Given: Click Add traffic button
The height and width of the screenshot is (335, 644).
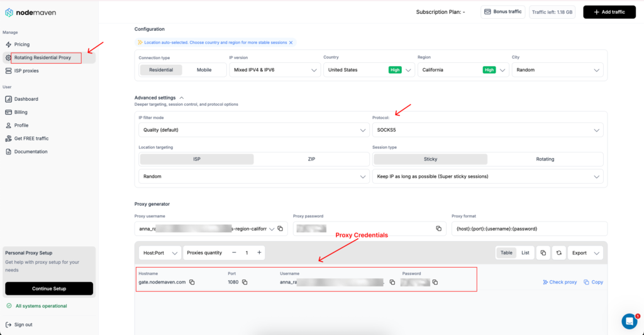Looking at the screenshot, I should pyautogui.click(x=609, y=12).
